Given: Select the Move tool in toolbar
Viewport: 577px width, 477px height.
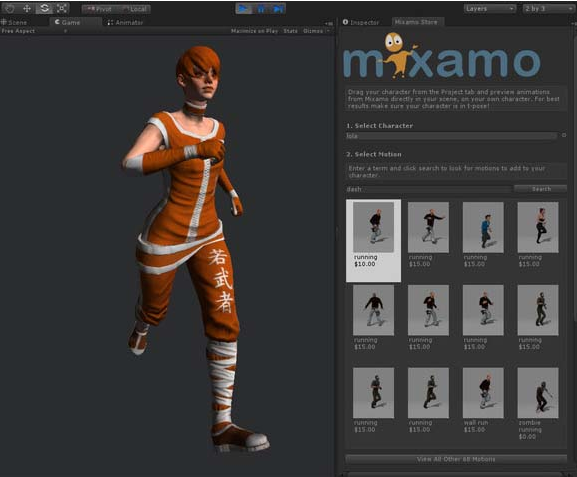Looking at the screenshot, I should [27, 8].
